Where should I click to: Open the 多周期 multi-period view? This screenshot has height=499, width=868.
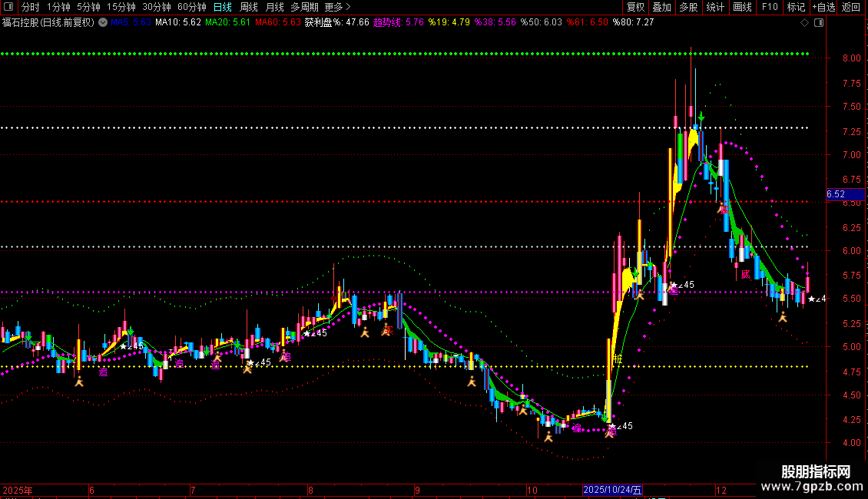304,7
